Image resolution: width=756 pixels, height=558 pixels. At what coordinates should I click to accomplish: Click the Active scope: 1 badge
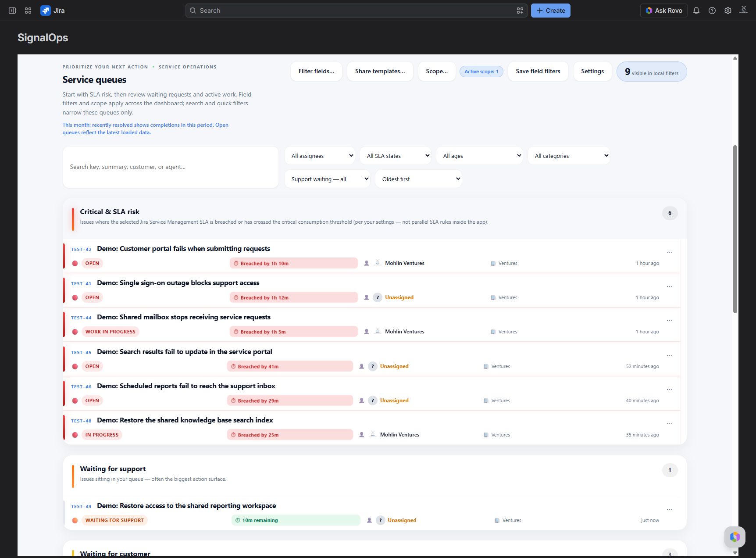[x=481, y=72]
